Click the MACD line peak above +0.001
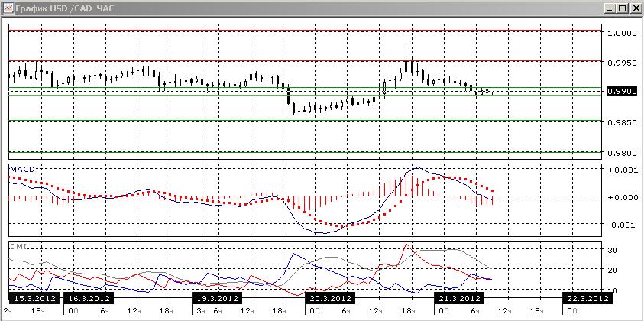644x321 pixels. 417,167
